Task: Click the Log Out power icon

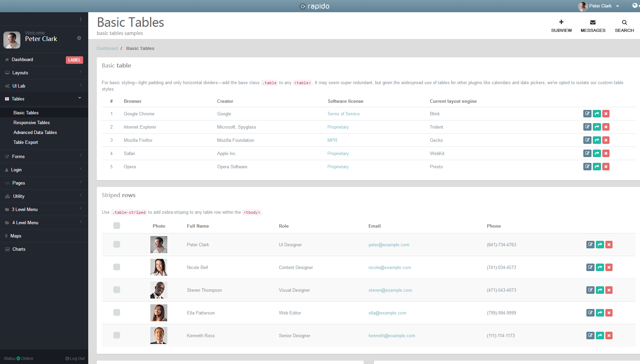Action: pyautogui.click(x=67, y=358)
